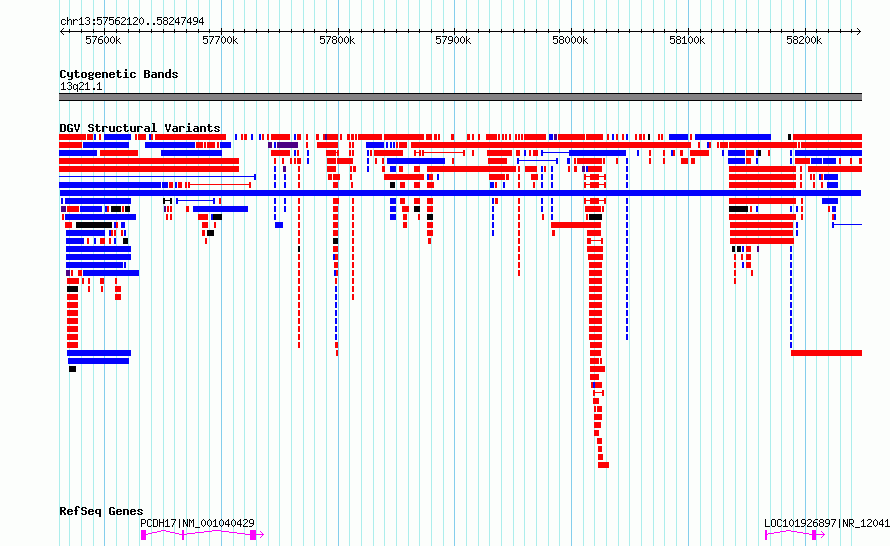The image size is (890, 546).
Task: Select the long red bar at DGV track's bottom right
Action: (826, 353)
